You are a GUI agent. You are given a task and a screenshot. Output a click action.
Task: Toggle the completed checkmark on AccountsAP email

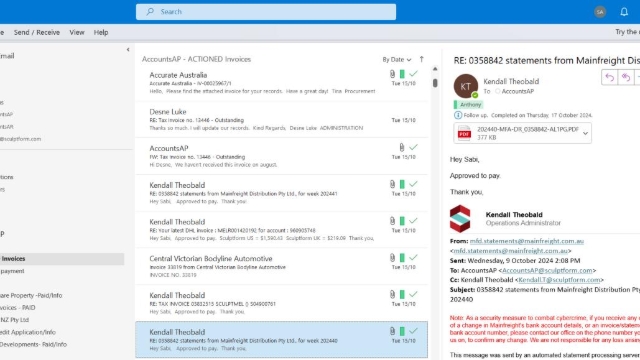pos(413,147)
